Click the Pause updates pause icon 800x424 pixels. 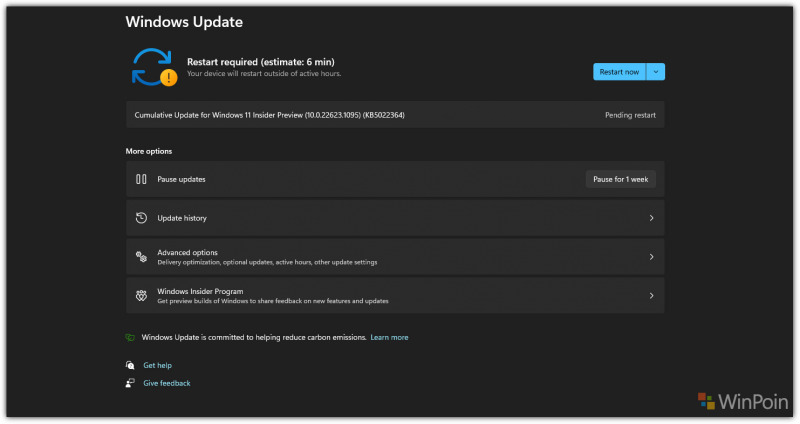(141, 179)
